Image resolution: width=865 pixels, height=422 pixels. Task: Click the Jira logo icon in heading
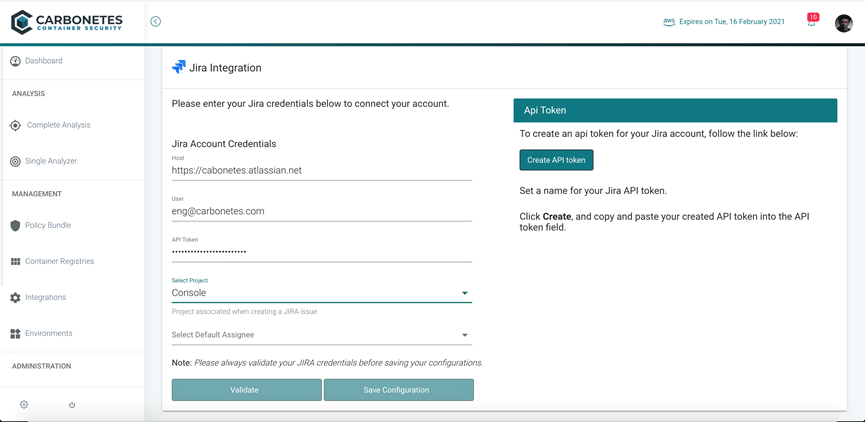pos(179,67)
